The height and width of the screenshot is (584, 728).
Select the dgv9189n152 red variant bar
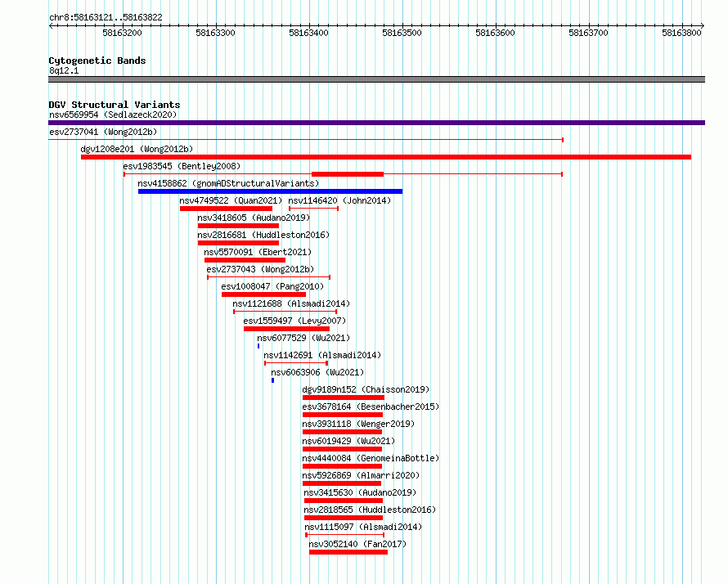343,398
